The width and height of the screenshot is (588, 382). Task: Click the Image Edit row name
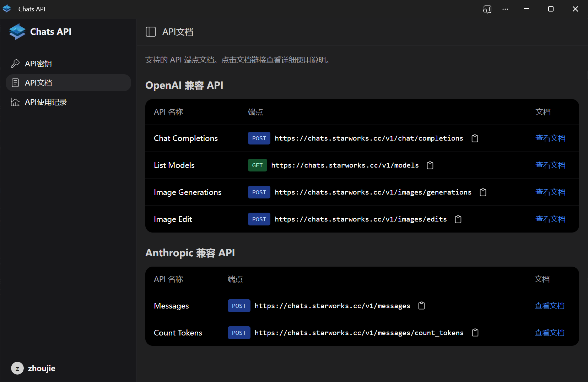click(x=173, y=219)
